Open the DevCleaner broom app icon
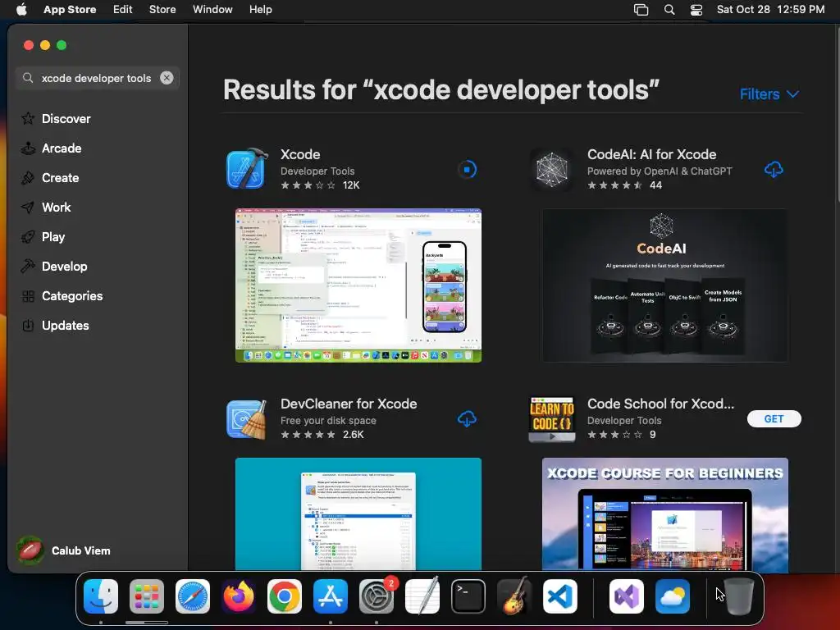This screenshot has width=840, height=630. click(x=246, y=419)
